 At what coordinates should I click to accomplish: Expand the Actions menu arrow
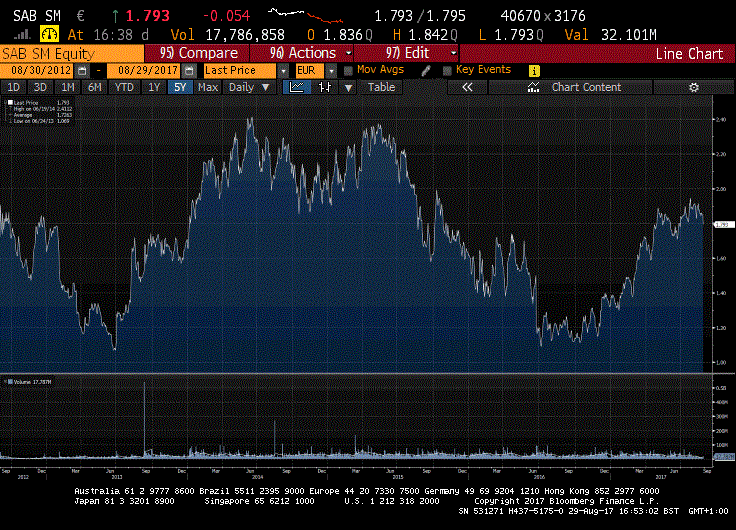click(349, 54)
